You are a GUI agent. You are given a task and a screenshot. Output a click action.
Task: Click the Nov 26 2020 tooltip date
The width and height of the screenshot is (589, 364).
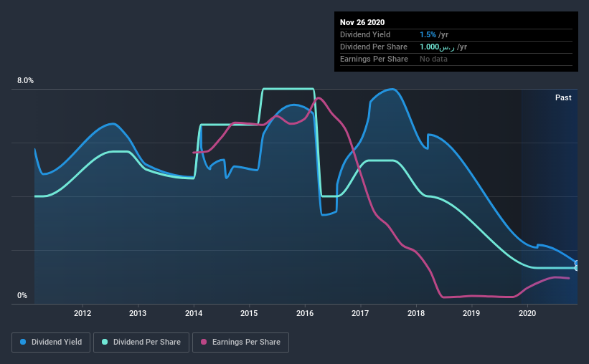click(x=362, y=22)
